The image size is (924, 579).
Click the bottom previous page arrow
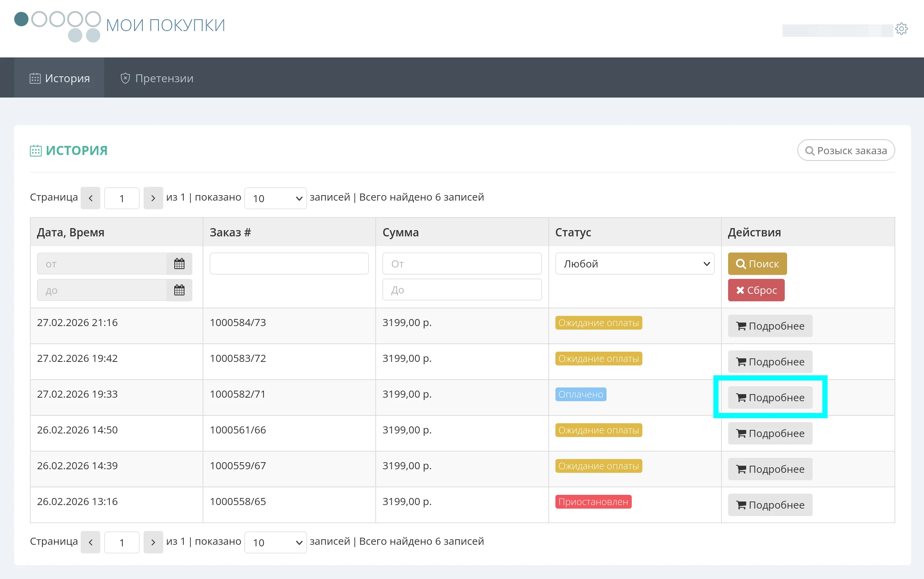(90, 542)
